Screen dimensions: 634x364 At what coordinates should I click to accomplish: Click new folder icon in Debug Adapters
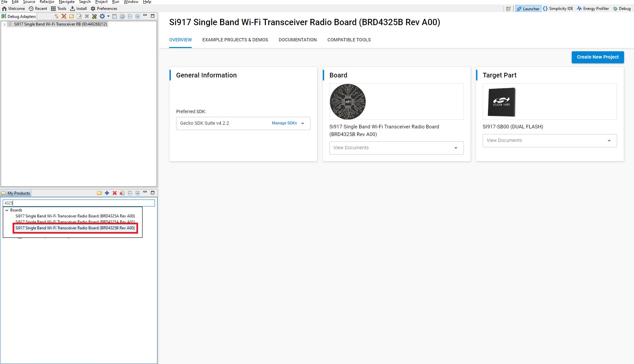click(x=72, y=16)
